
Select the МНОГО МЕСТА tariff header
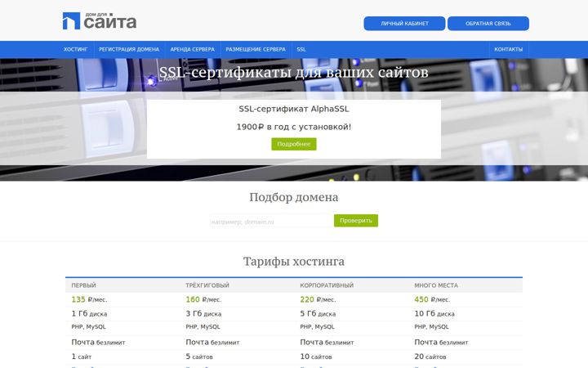pyautogui.click(x=436, y=285)
